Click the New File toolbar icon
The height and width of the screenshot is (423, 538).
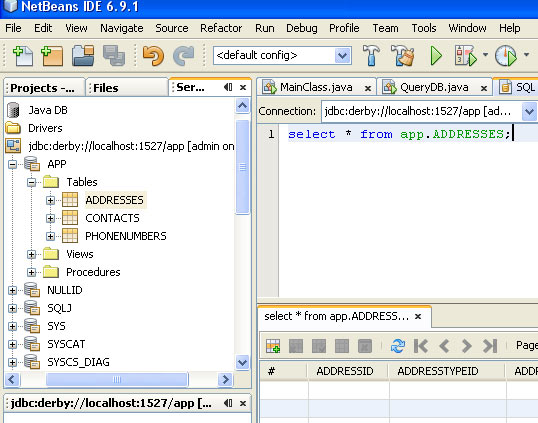pos(23,56)
